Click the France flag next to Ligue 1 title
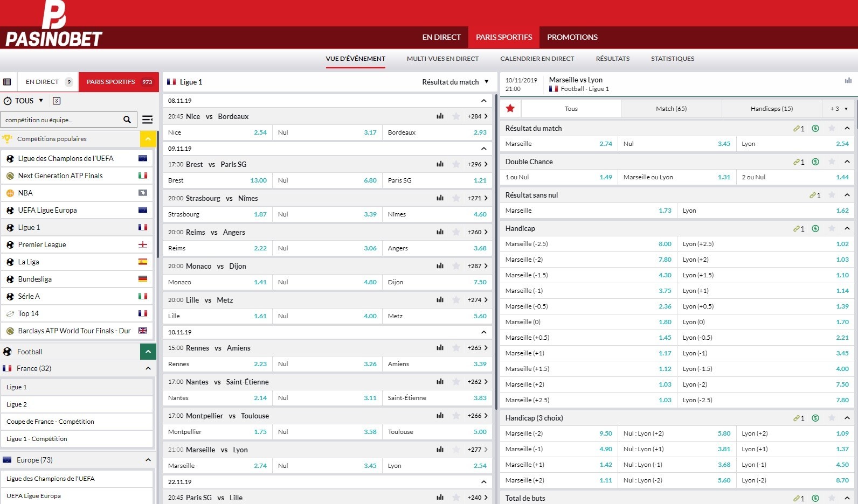Screen dimensions: 858x504 (171, 82)
